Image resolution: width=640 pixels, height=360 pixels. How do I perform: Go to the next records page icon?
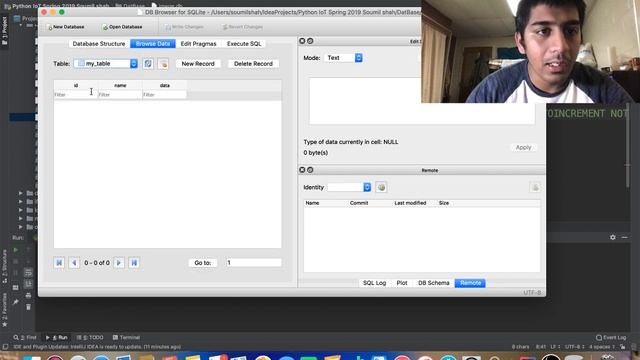119,263
